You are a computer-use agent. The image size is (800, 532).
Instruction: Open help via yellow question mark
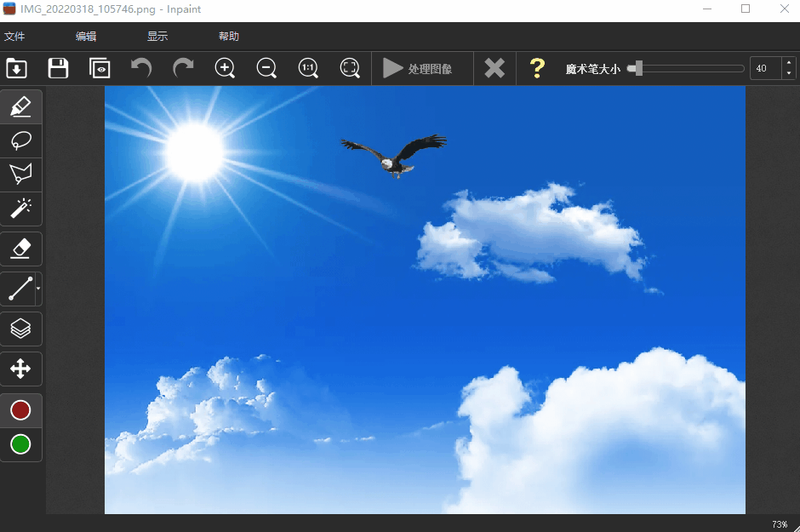pos(537,68)
